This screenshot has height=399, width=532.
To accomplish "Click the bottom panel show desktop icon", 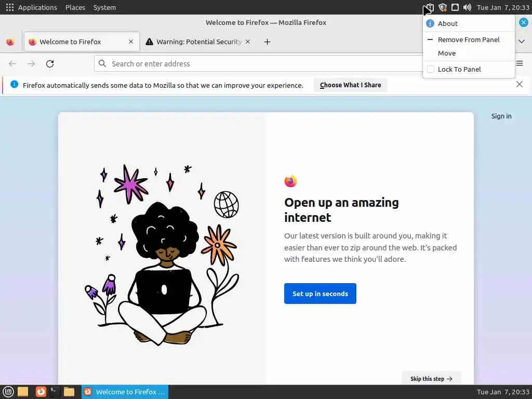I will point(23,392).
